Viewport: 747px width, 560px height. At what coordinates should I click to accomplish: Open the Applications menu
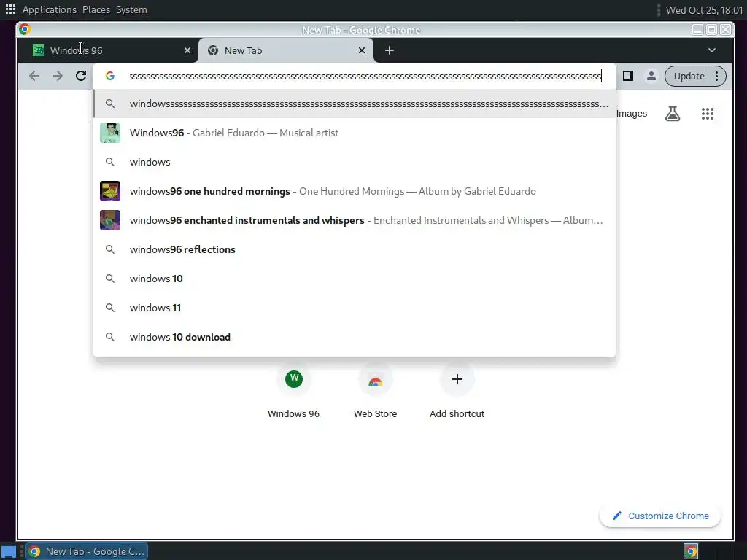(50, 9)
